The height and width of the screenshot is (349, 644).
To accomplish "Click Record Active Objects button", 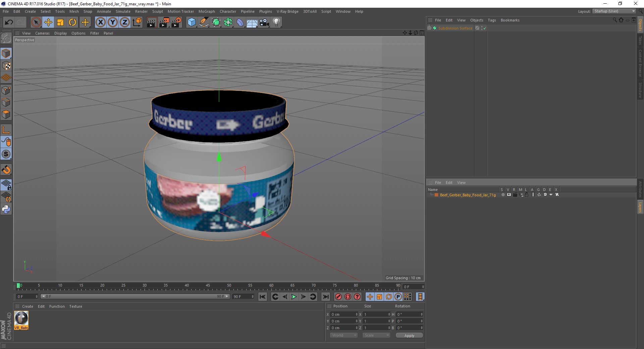I will [338, 297].
